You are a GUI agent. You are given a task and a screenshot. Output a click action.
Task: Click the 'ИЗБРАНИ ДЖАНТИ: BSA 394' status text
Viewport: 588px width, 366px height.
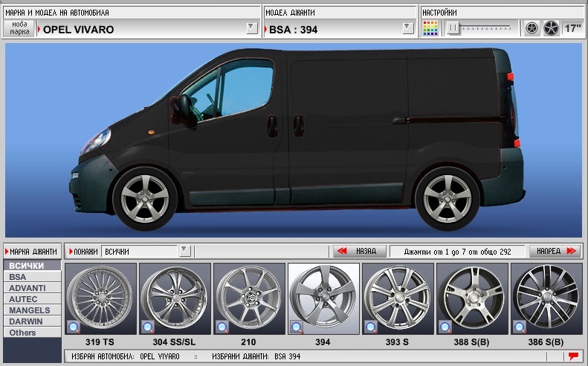[256, 356]
